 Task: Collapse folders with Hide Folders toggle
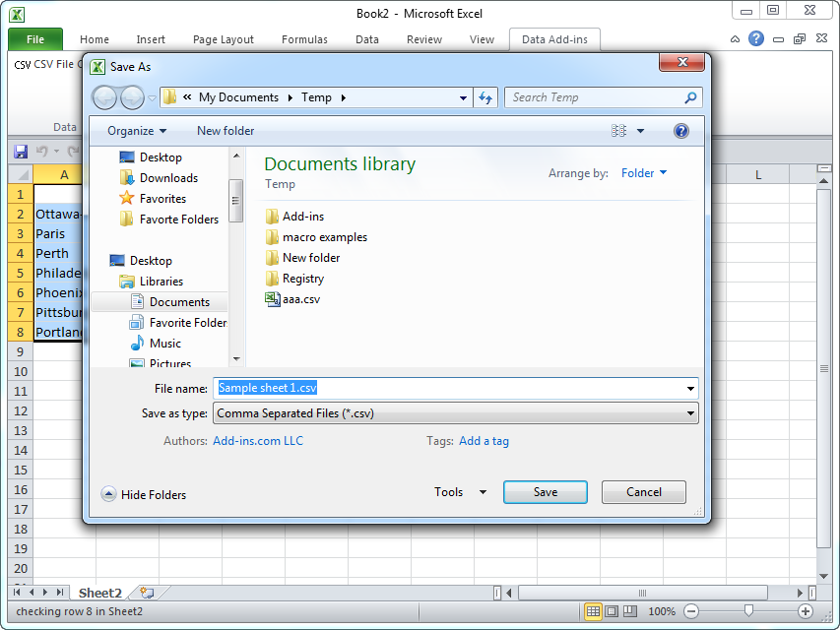(x=144, y=494)
